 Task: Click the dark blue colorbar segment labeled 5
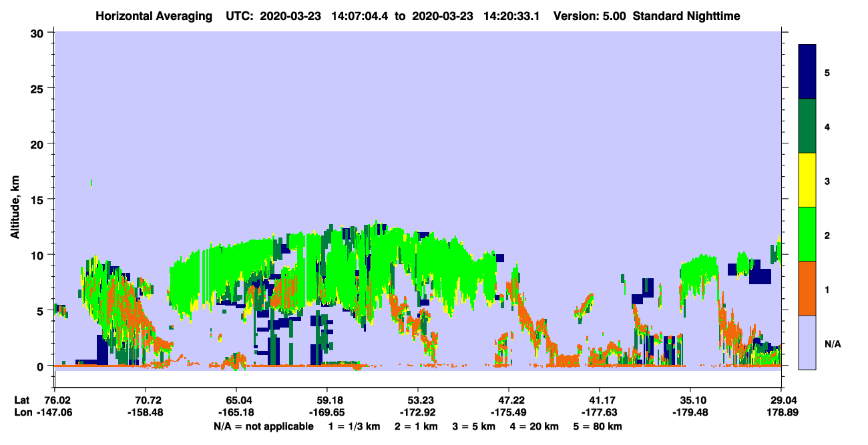(807, 72)
